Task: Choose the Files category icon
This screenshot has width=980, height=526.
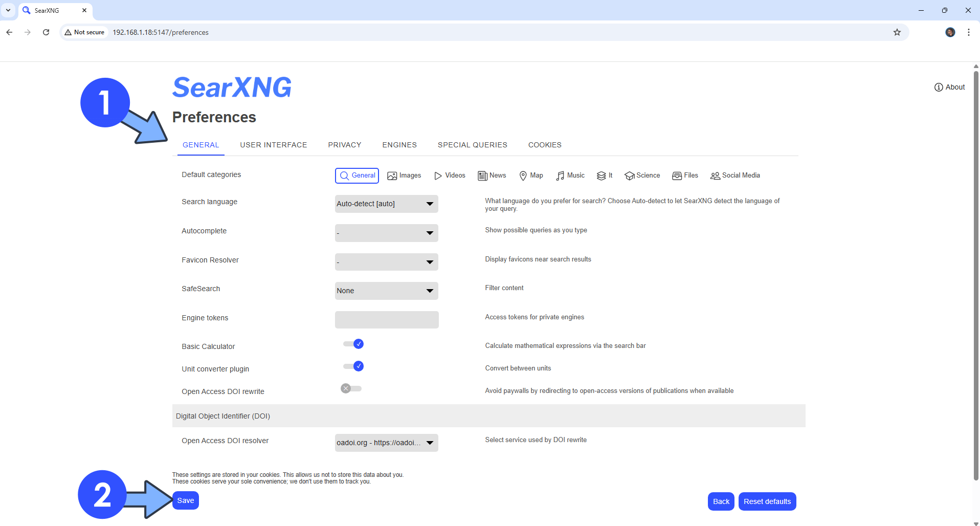Action: pyautogui.click(x=677, y=176)
